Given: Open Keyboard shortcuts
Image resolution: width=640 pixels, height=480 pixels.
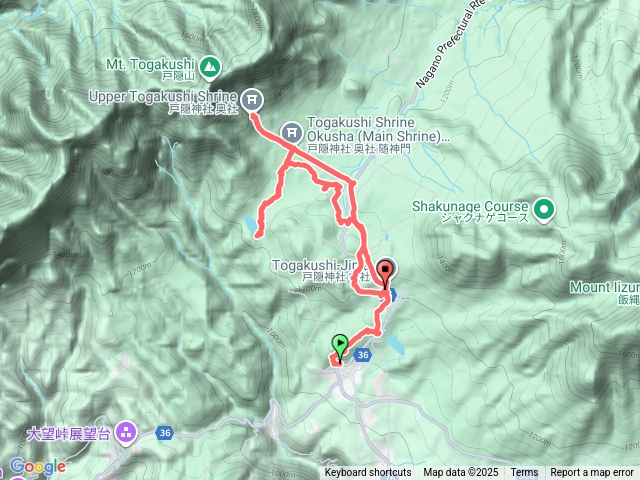Looking at the screenshot, I should click(x=368, y=473).
